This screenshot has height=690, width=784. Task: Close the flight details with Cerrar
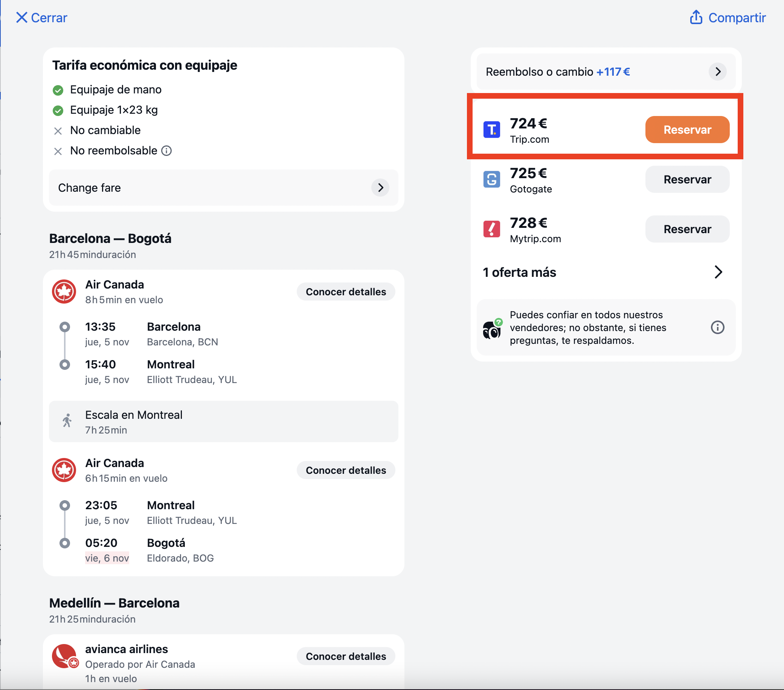41,18
